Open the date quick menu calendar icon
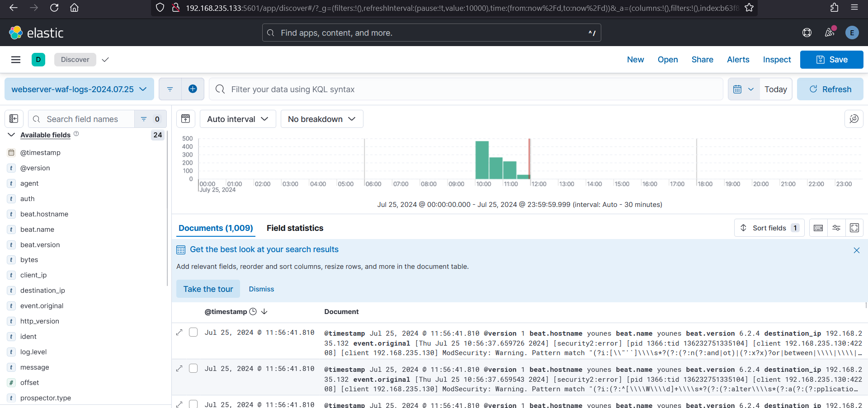 [743, 89]
